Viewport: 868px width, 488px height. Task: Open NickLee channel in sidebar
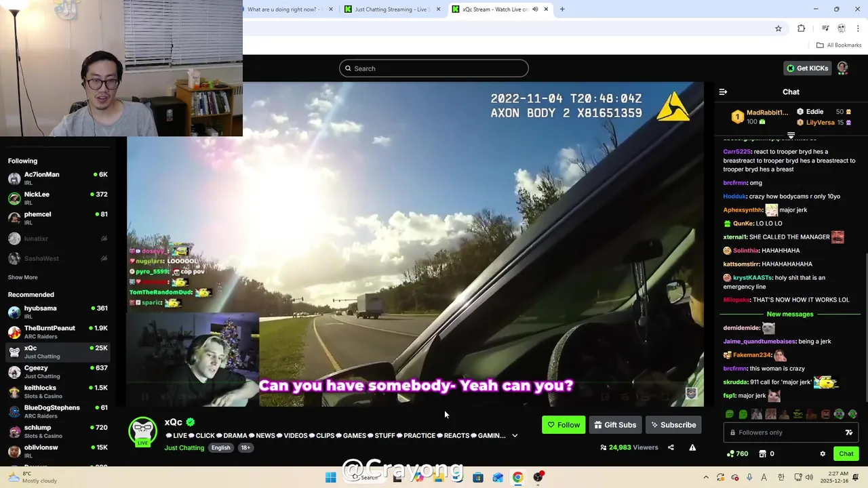[58, 198]
